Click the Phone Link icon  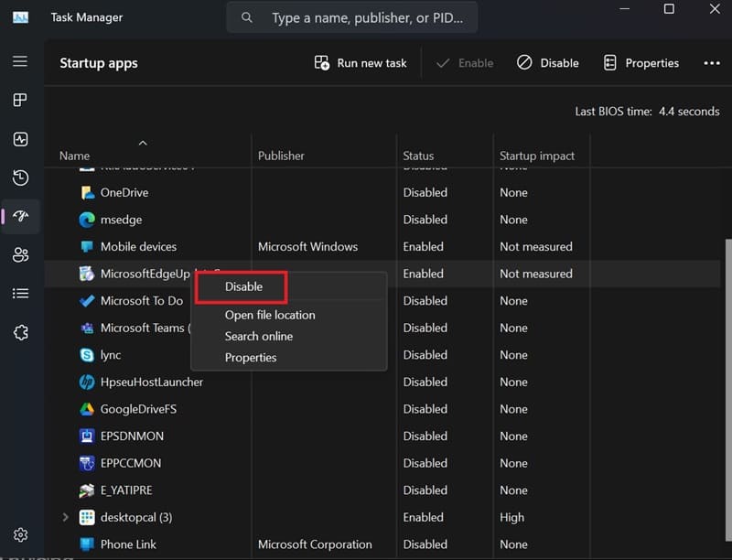pyautogui.click(x=87, y=544)
